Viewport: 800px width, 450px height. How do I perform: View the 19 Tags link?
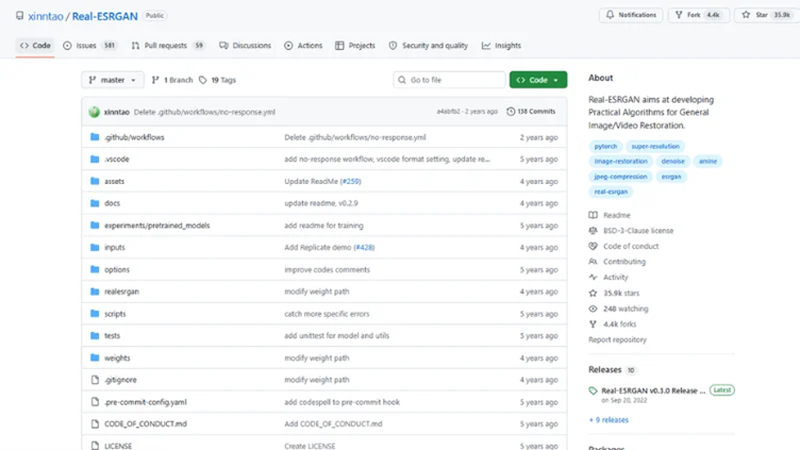217,80
